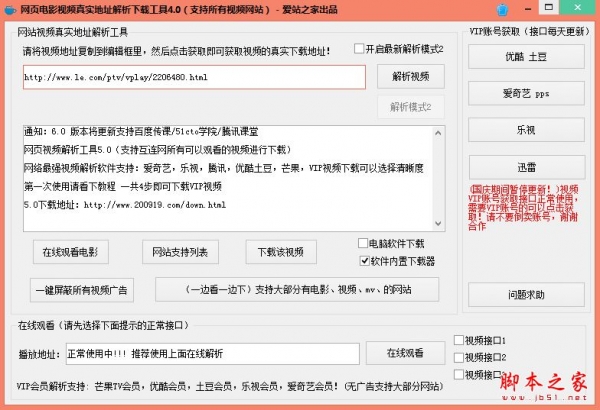600x410 pixels.
Task: Open the 网站支持列表 button
Action: pyautogui.click(x=180, y=252)
